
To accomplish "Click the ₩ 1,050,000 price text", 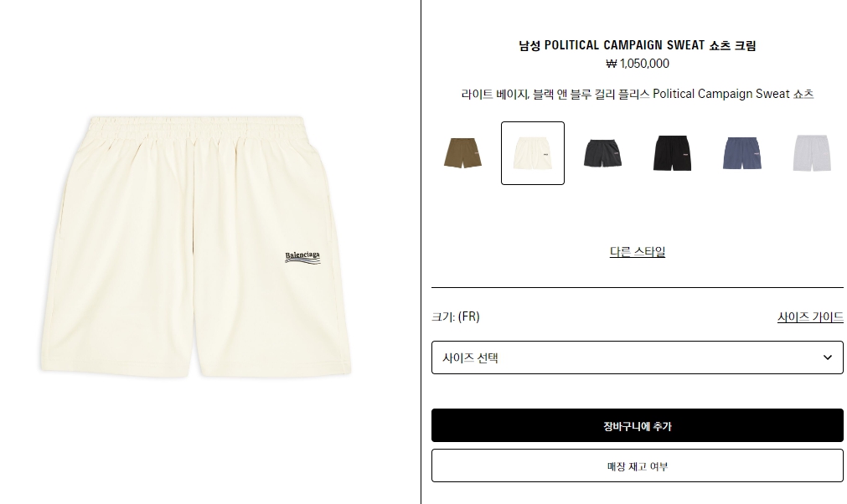I will coord(638,64).
